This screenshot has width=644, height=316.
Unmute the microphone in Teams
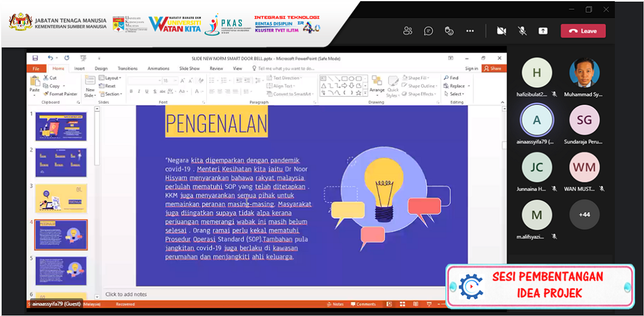(522, 31)
